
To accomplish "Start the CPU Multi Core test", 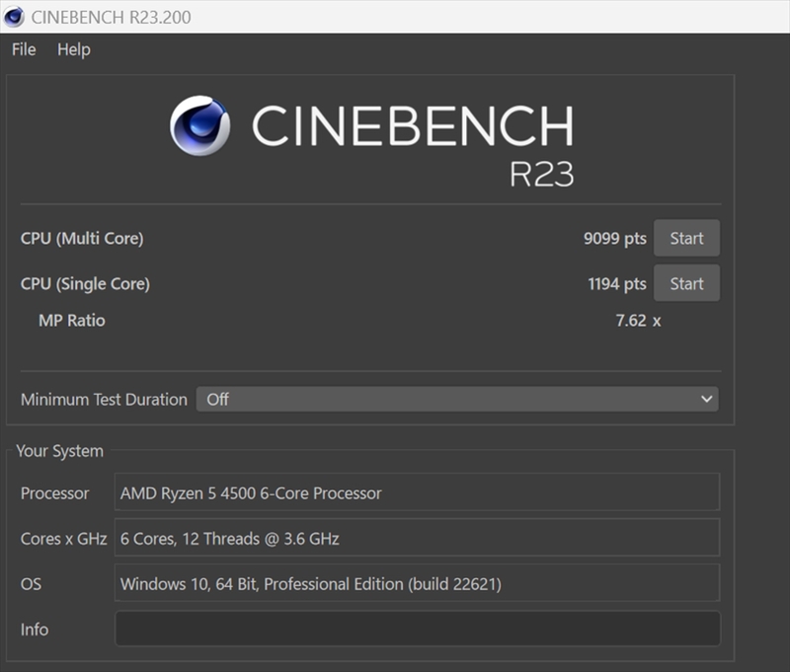I will point(686,238).
